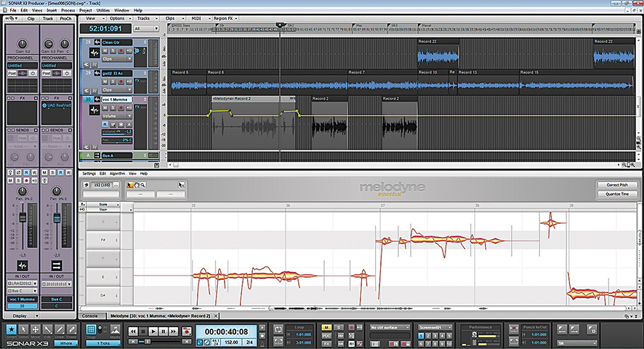The image size is (644, 349).
Task: Toggle automation Write on voc 1 Mumma
Action: tap(113, 124)
